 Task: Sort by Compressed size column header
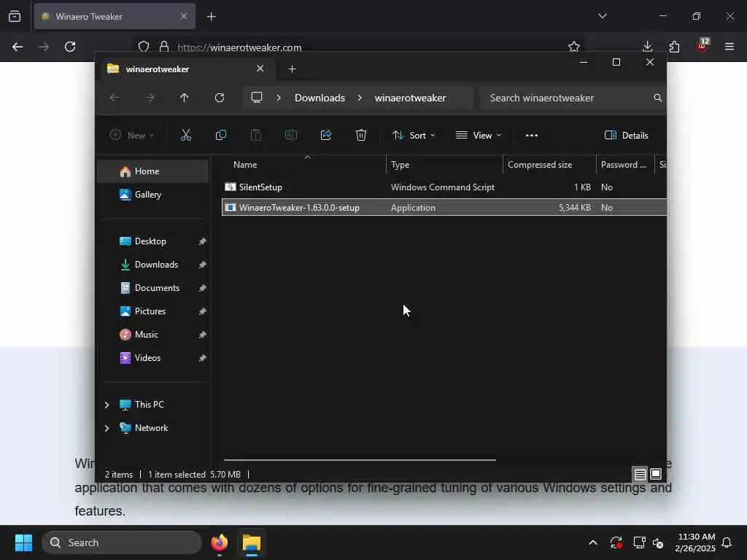[x=549, y=165]
